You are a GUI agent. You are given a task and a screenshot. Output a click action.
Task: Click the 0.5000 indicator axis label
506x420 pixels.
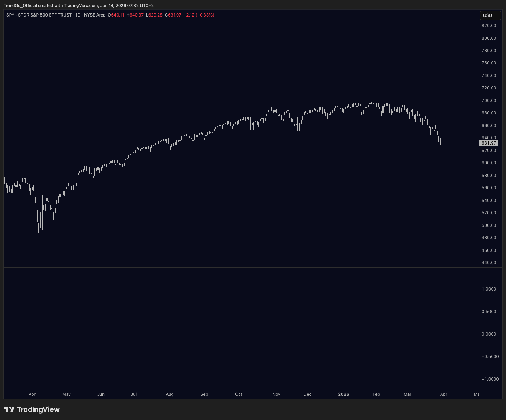(x=489, y=312)
